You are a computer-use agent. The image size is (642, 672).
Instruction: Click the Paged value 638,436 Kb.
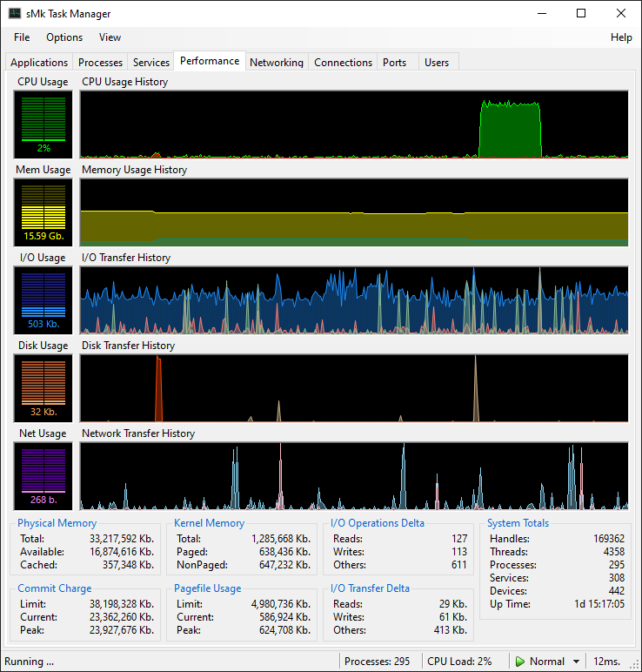(x=284, y=552)
